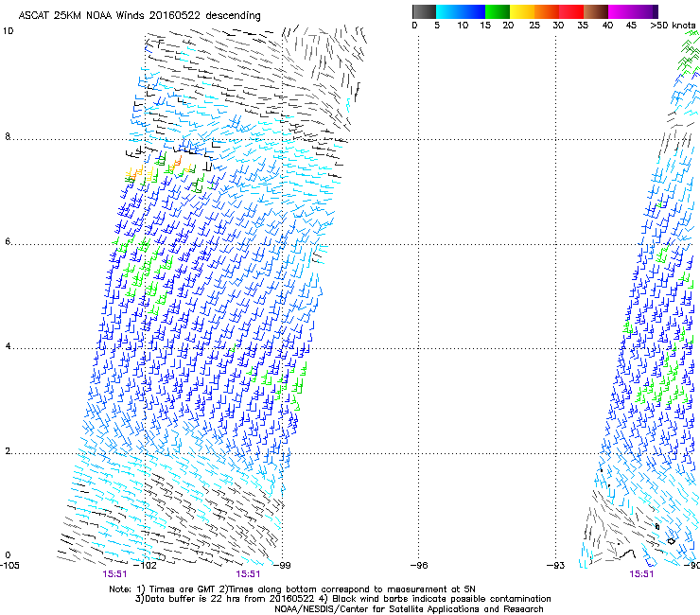Click the green 15-20 knots colorbar segment
The image size is (700, 615).
click(x=498, y=11)
